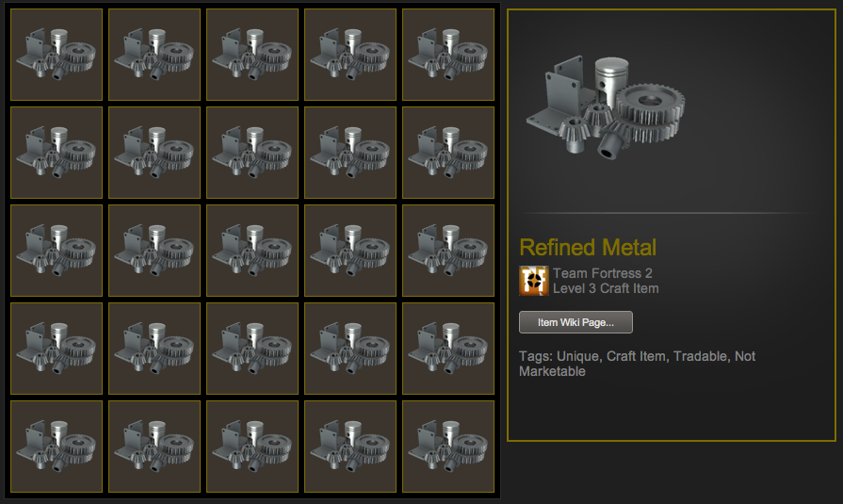Viewport: 843px width, 504px height.
Task: Select the first Refined Metal in the top row
Action: [x=57, y=55]
